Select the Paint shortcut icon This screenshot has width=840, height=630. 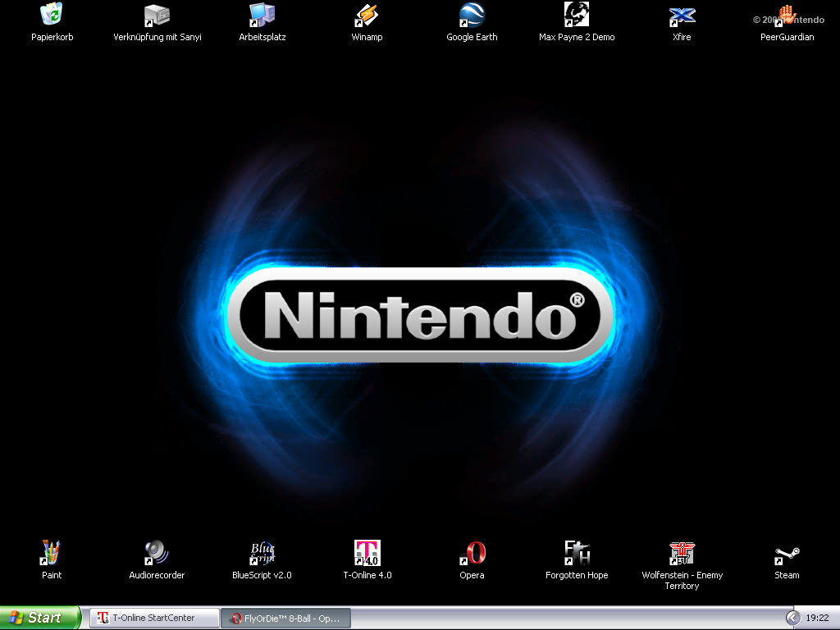coord(52,554)
